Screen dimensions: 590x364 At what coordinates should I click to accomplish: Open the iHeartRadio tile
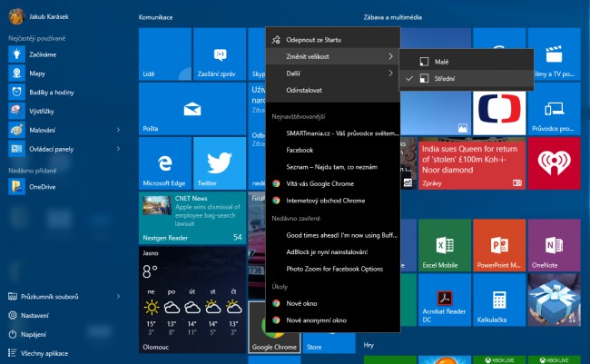[x=554, y=163]
